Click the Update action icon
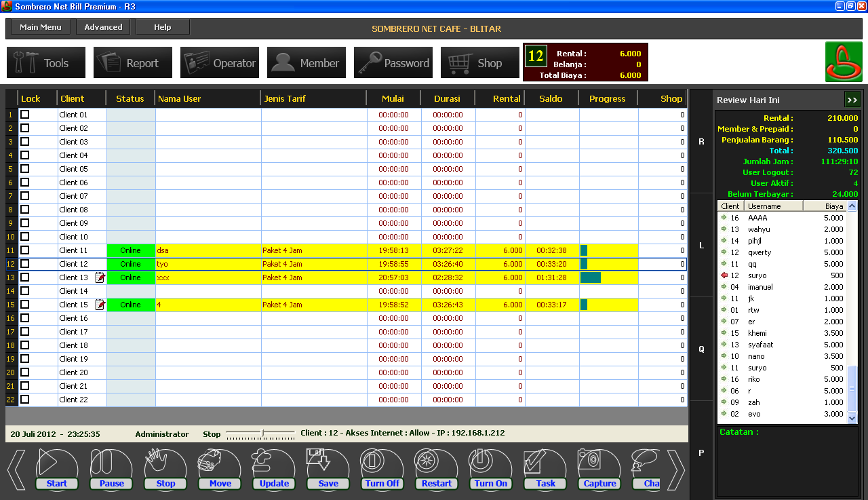This screenshot has height=500, width=868. pyautogui.click(x=274, y=469)
